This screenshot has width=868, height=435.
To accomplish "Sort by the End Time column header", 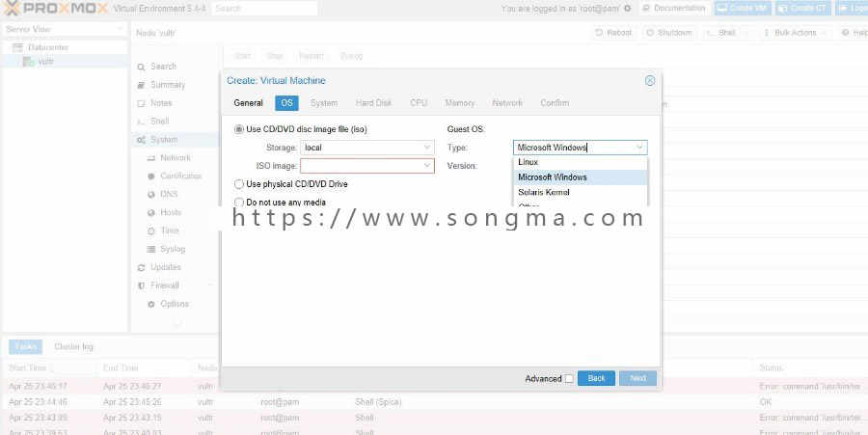I will coord(145,368).
